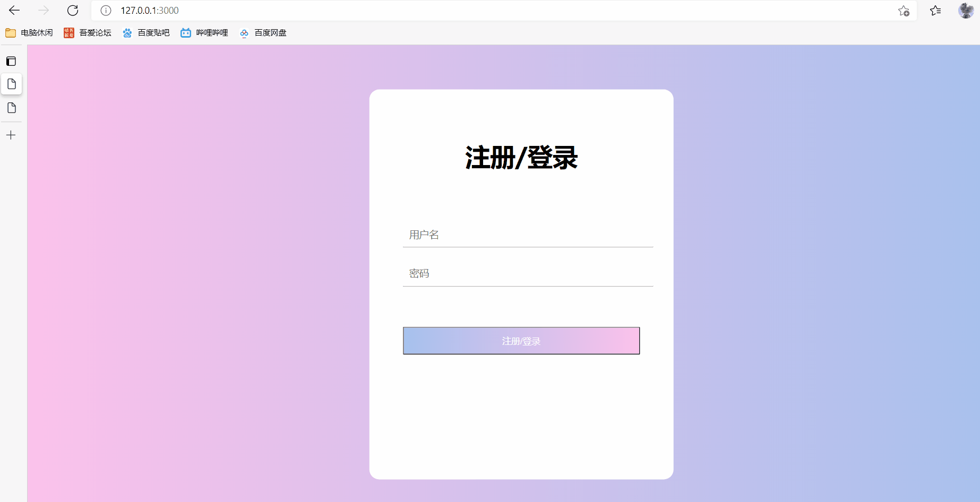The height and width of the screenshot is (502, 980).
Task: Click the 密码 password input field
Action: click(528, 273)
